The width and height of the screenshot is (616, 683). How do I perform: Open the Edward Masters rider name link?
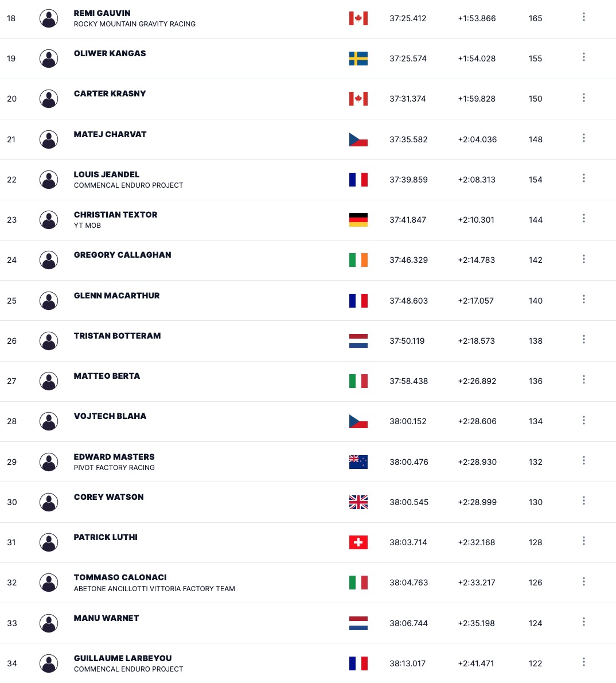(114, 457)
